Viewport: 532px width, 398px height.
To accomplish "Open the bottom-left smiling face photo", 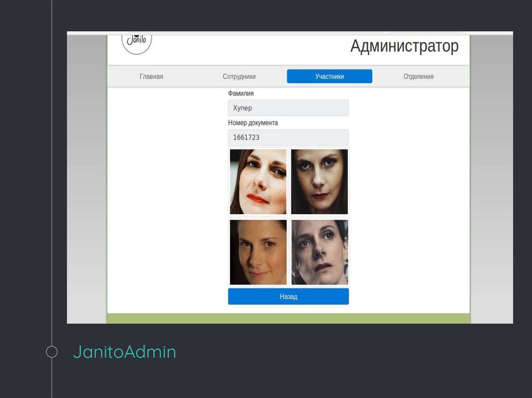I will click(258, 252).
